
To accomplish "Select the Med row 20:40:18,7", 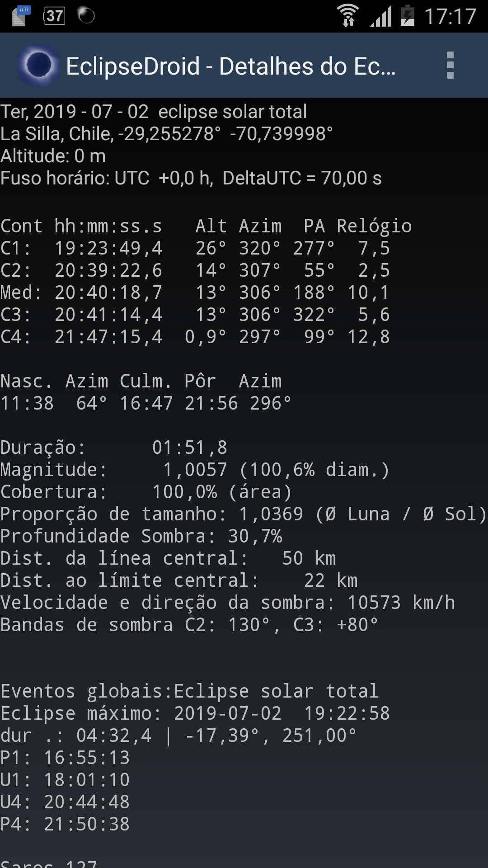I will click(195, 292).
